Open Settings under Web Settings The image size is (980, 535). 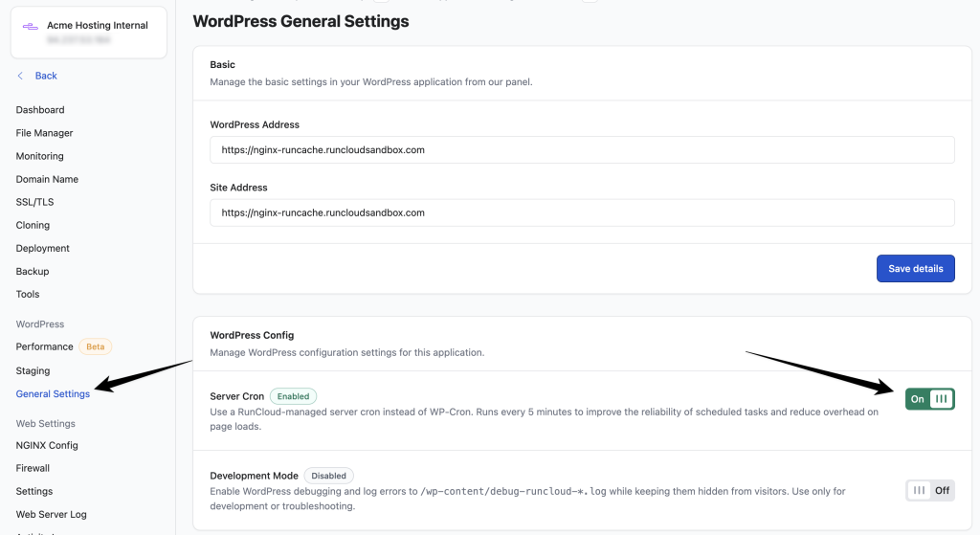[34, 491]
